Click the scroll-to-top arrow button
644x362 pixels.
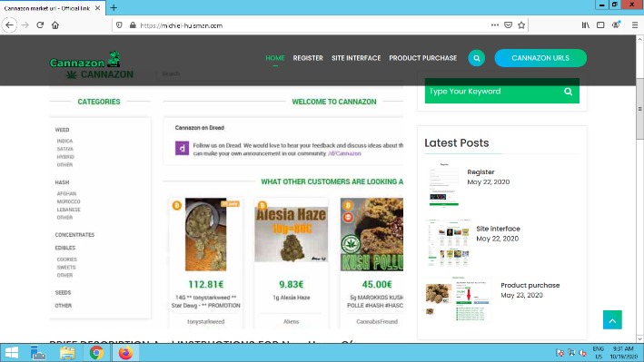click(612, 319)
